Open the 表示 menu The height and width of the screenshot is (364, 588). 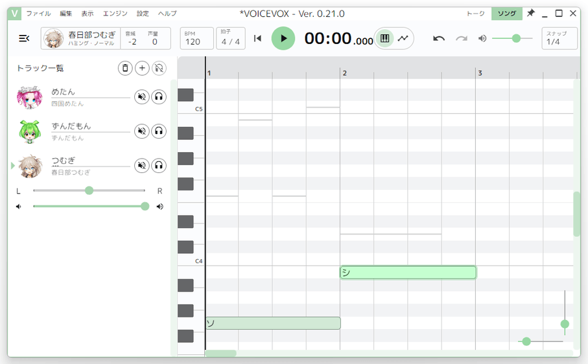88,14
